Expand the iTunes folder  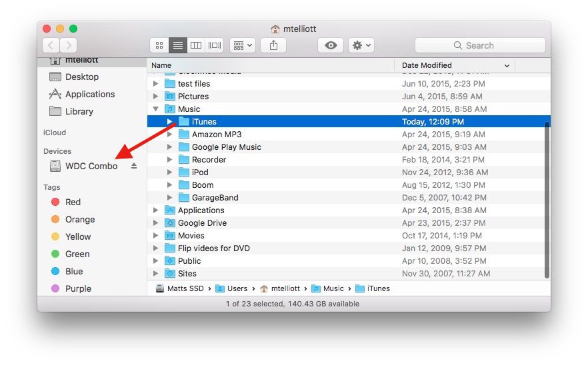click(169, 121)
